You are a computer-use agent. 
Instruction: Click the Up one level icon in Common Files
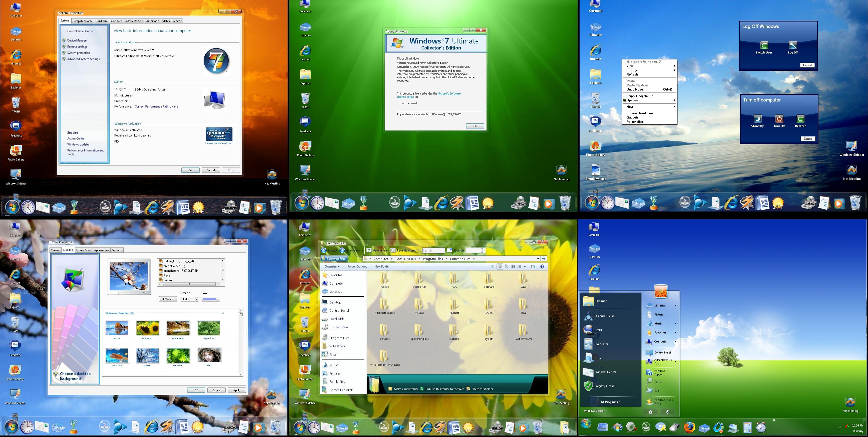tap(370, 250)
